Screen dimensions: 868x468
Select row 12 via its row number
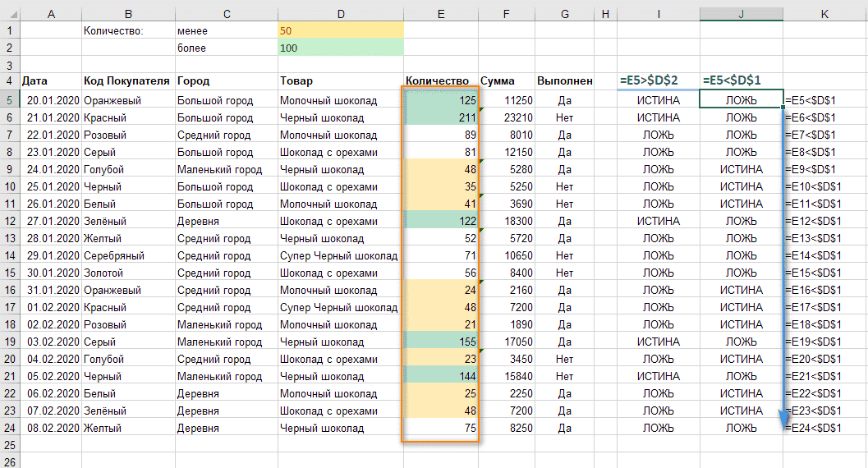pyautogui.click(x=9, y=221)
